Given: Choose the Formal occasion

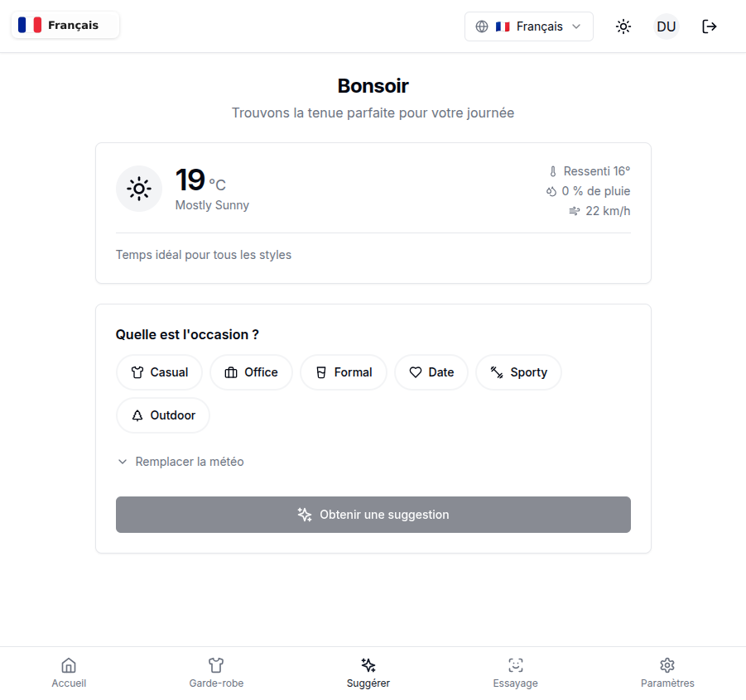Looking at the screenshot, I should [344, 372].
